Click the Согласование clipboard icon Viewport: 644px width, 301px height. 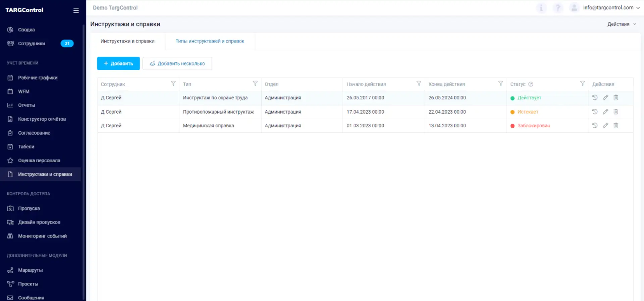click(x=10, y=133)
